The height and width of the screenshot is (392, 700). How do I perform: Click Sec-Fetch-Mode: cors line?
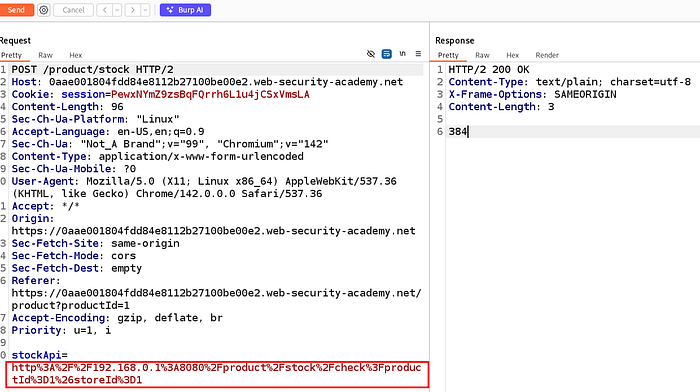point(74,256)
